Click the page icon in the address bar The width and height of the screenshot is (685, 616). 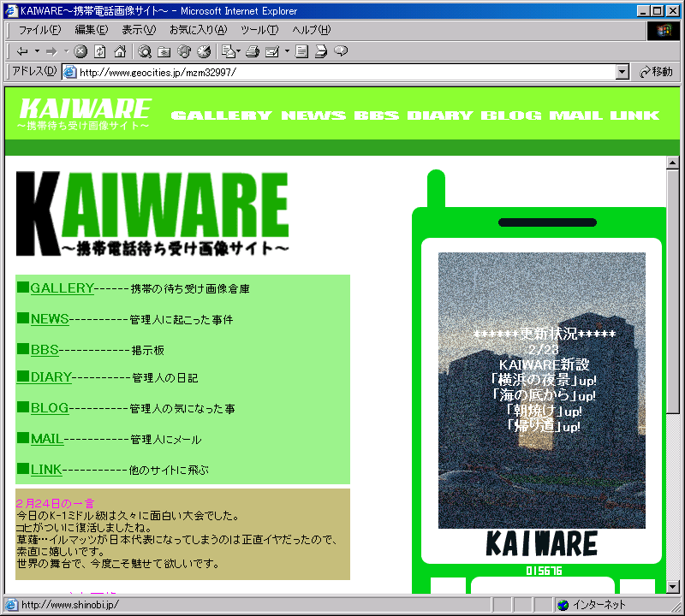coord(70,72)
